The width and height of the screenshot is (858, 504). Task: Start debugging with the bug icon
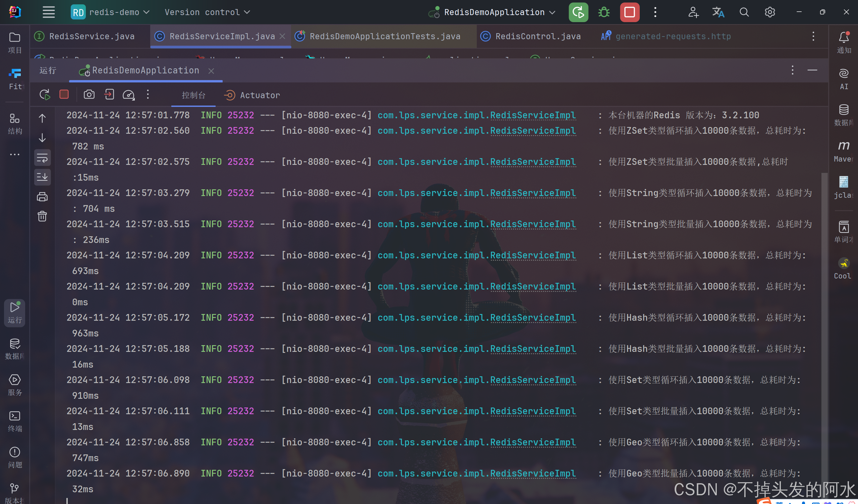604,12
